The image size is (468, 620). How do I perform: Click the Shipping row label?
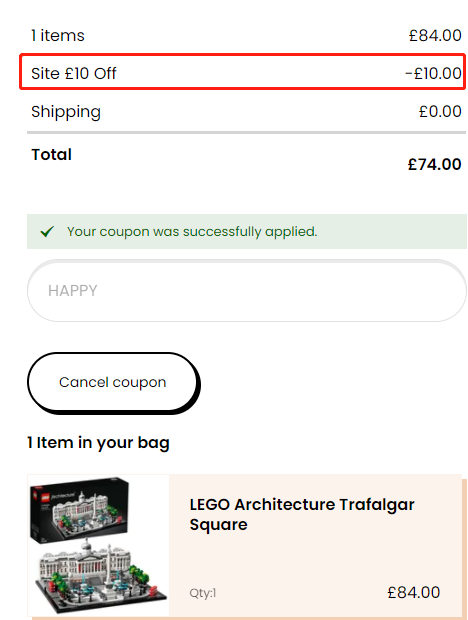[x=66, y=112]
